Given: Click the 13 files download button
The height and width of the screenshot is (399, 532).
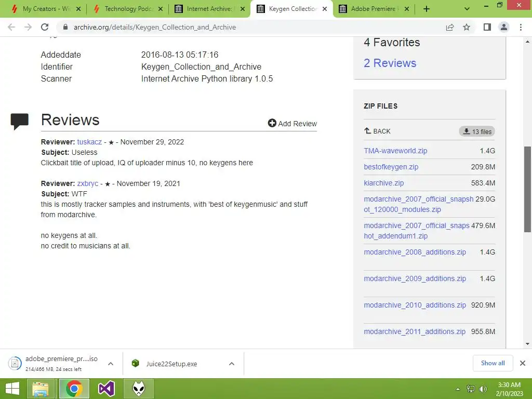Looking at the screenshot, I should coord(477,131).
